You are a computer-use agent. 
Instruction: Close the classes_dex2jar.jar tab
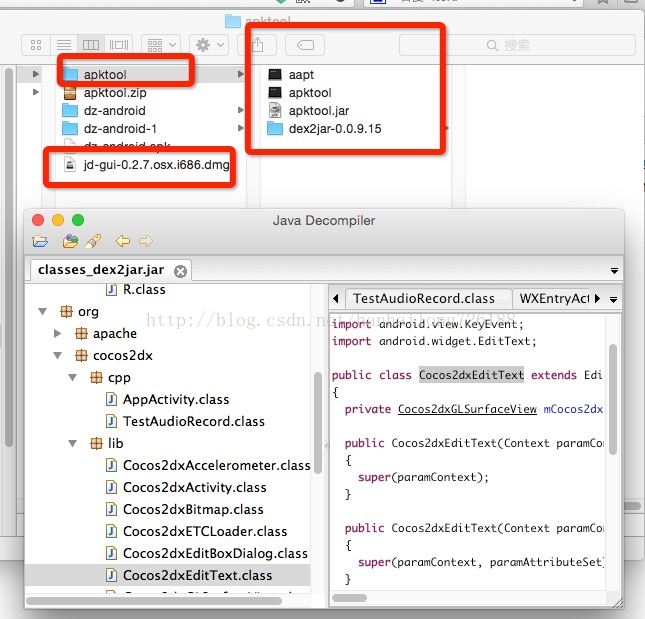(180, 271)
